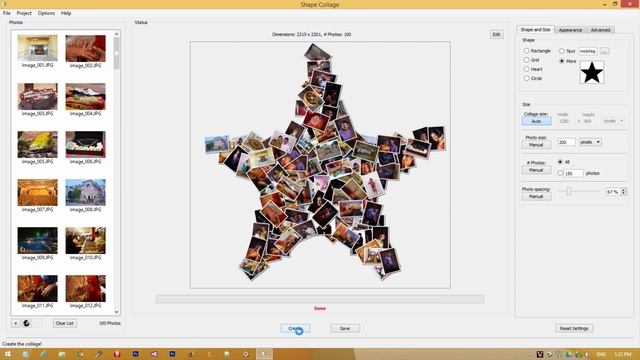
Task: Select thumbnail Image_011.JPG
Action: coord(37,291)
